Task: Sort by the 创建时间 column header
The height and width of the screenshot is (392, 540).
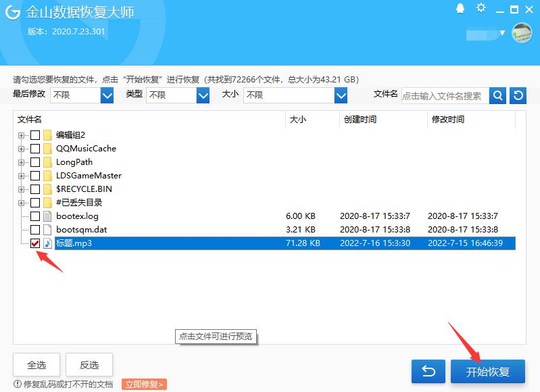Action: tap(360, 120)
